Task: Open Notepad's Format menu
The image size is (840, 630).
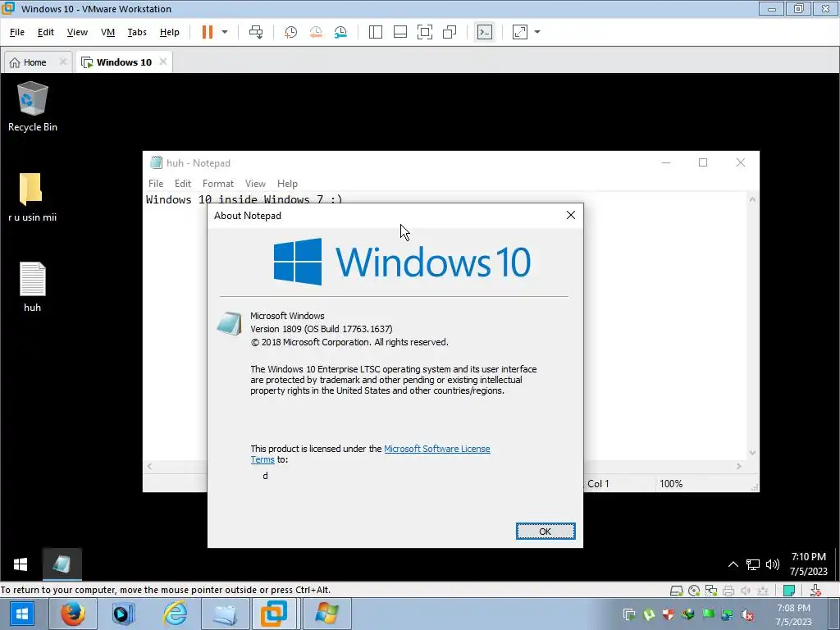Action: click(x=218, y=184)
